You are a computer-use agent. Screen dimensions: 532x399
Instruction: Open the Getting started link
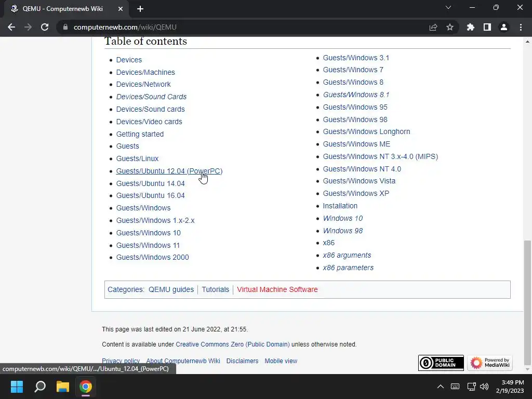coord(140,134)
